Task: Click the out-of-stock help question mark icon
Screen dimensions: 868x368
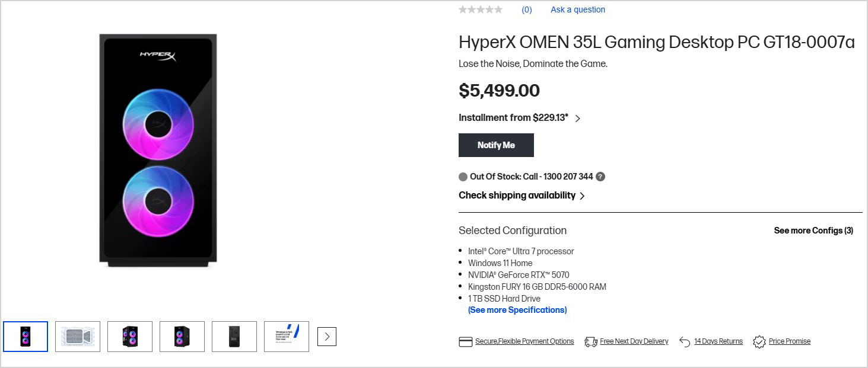Action: (x=600, y=177)
